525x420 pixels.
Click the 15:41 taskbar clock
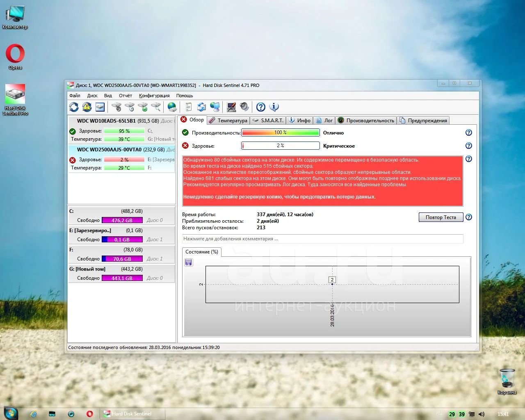(x=503, y=414)
